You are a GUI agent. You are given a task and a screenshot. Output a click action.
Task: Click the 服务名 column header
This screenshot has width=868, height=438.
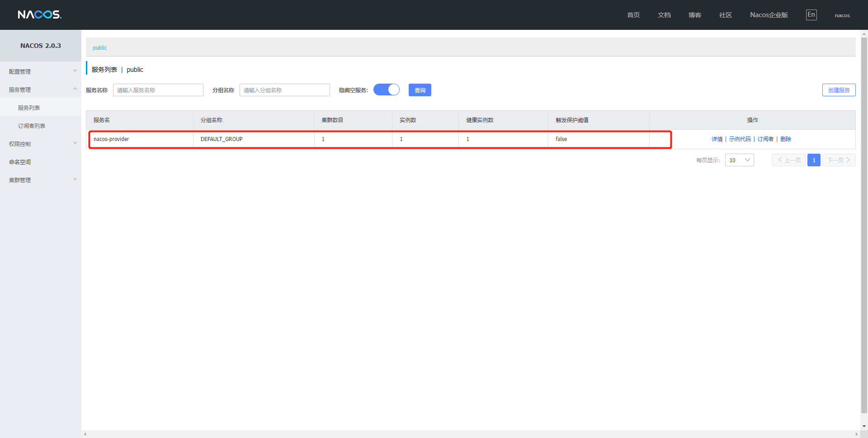click(x=140, y=120)
